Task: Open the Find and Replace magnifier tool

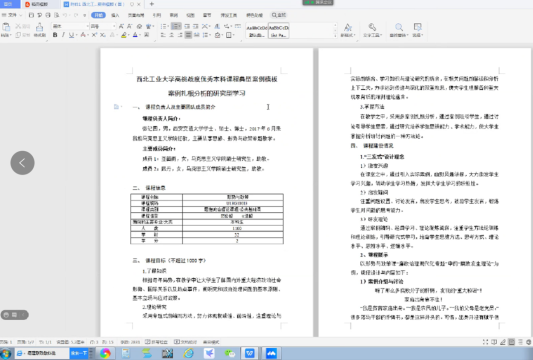Action: 399,27
